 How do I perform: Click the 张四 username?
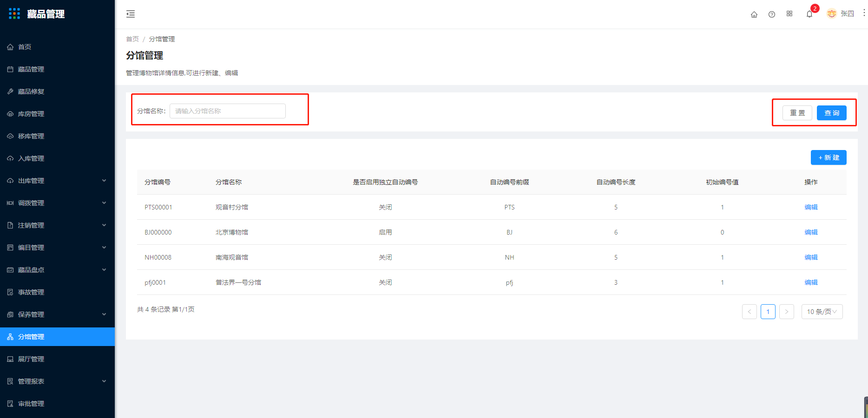pyautogui.click(x=847, y=14)
